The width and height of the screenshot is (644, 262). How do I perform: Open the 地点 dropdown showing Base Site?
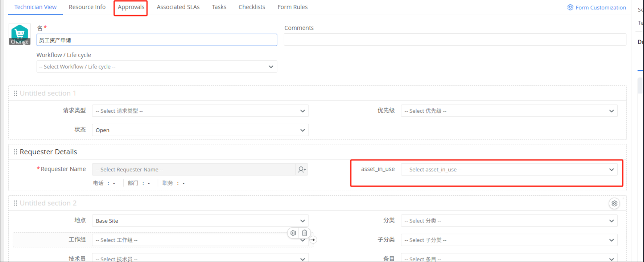coord(200,221)
